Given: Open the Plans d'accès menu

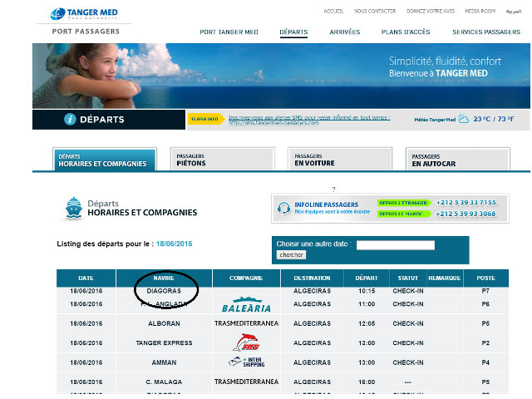Looking at the screenshot, I should click(406, 32).
